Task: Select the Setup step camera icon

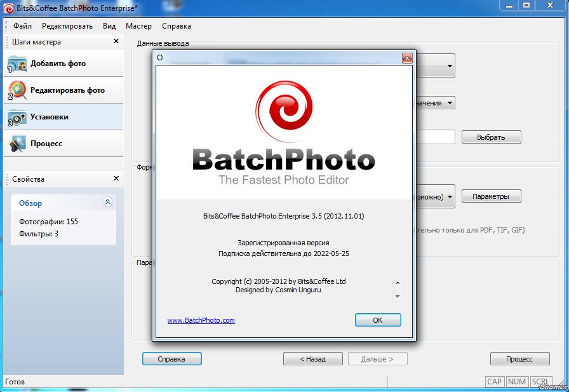Action: click(17, 118)
